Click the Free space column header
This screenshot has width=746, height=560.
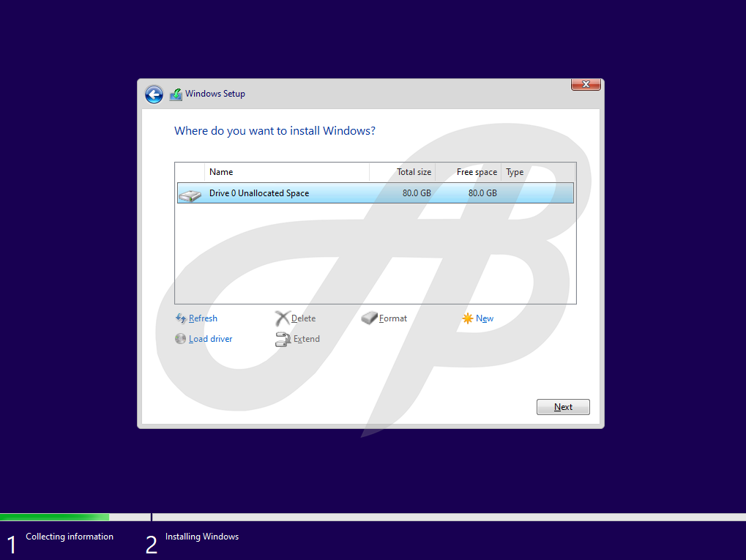coord(468,172)
